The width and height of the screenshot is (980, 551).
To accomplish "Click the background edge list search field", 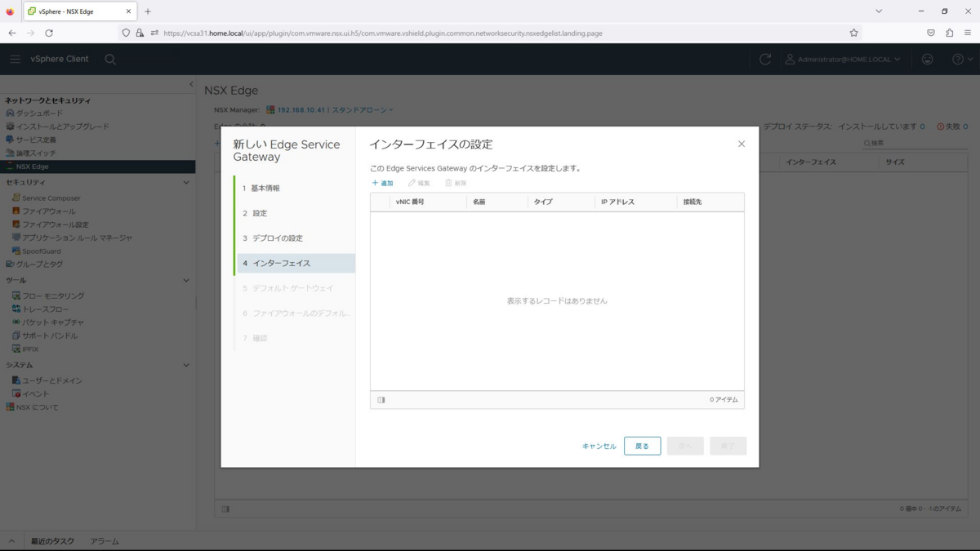I will coord(915,143).
